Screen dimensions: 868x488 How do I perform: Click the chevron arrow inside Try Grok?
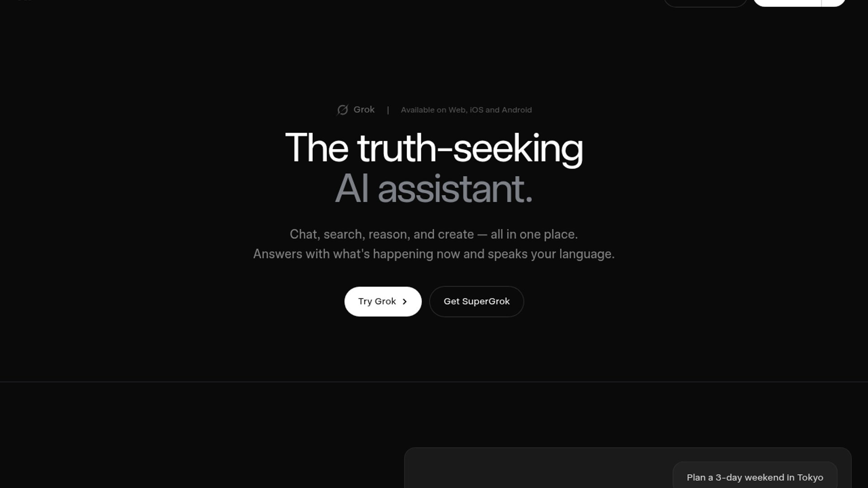pyautogui.click(x=405, y=302)
